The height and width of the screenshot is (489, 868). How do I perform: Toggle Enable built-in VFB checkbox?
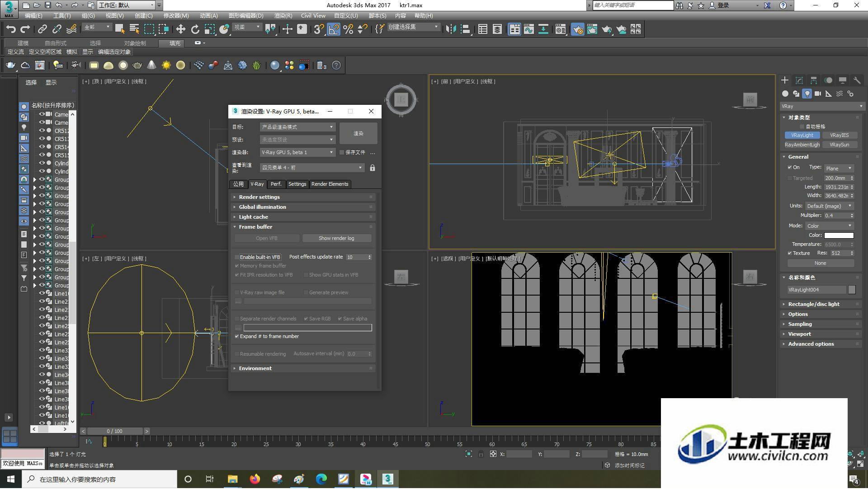[x=237, y=257]
